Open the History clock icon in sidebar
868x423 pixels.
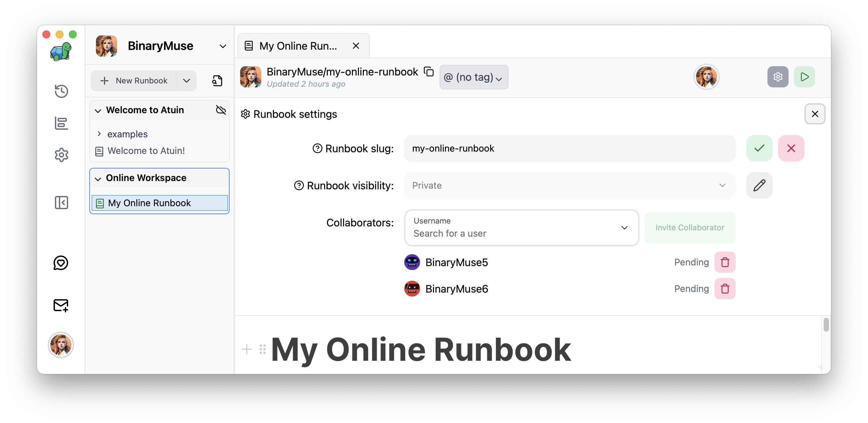(x=61, y=91)
